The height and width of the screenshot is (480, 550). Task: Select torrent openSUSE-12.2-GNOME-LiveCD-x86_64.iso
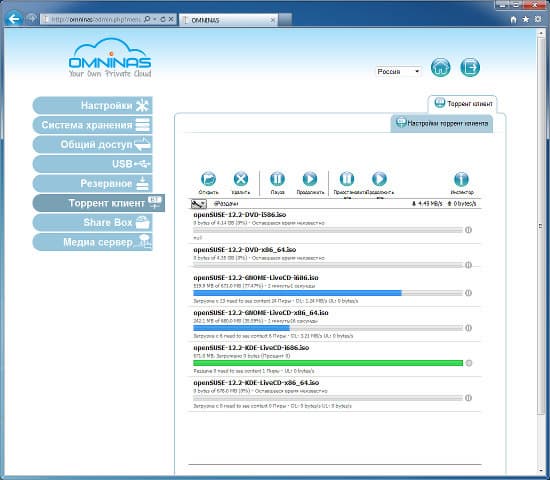point(335,324)
